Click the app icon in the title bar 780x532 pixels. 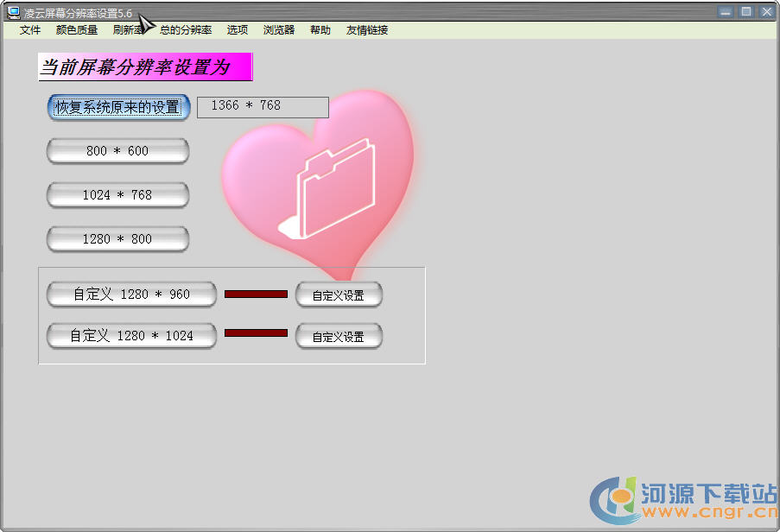click(x=13, y=12)
